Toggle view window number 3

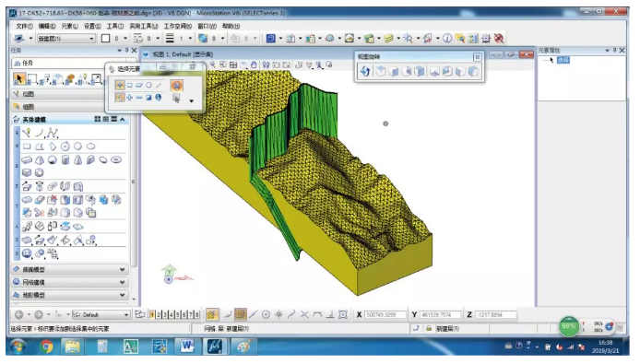tap(165, 314)
